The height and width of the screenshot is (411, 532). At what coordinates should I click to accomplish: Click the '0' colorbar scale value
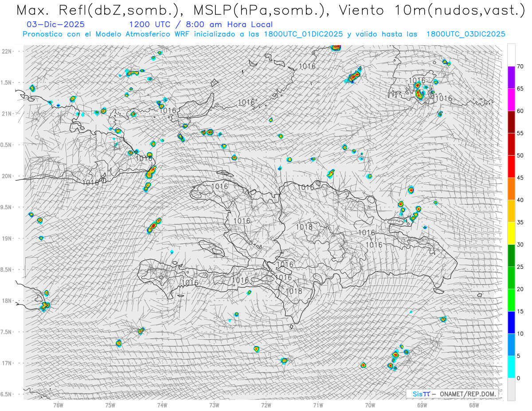pos(518,378)
